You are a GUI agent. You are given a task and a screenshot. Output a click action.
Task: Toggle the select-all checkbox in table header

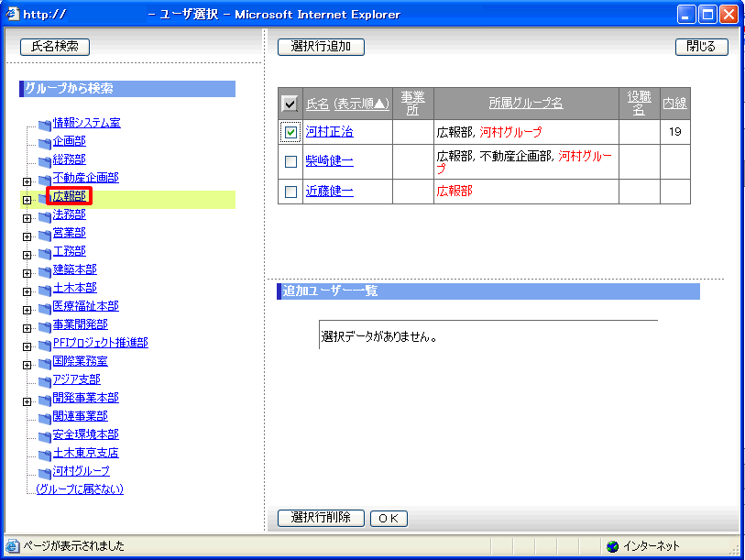tap(290, 104)
